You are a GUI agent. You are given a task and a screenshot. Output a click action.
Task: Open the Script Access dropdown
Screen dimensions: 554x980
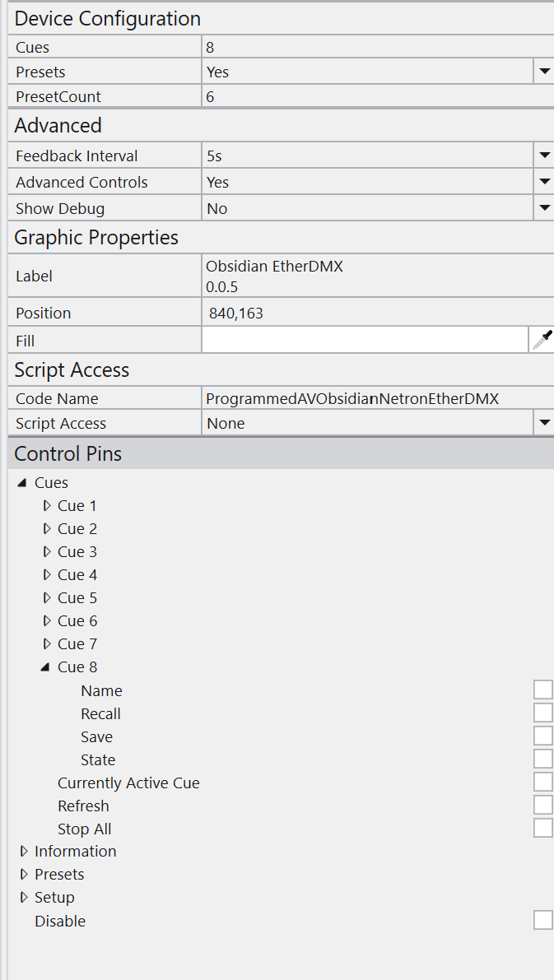(544, 423)
